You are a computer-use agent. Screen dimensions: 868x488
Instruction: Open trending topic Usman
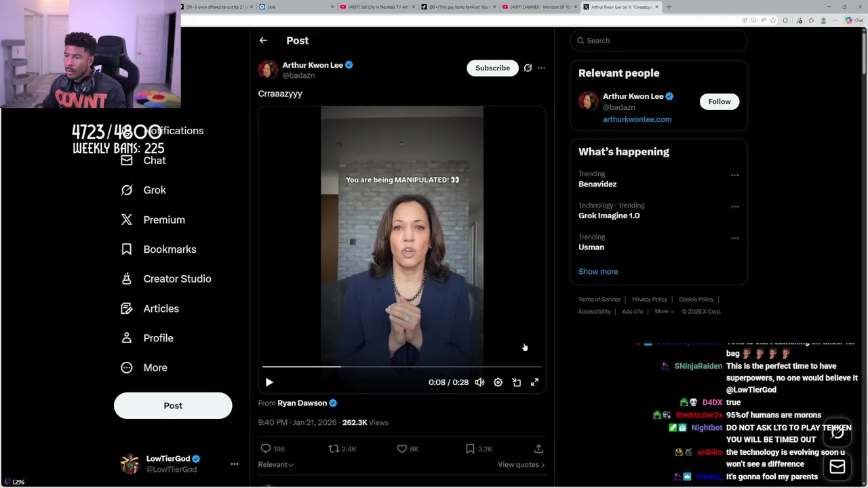tap(591, 247)
